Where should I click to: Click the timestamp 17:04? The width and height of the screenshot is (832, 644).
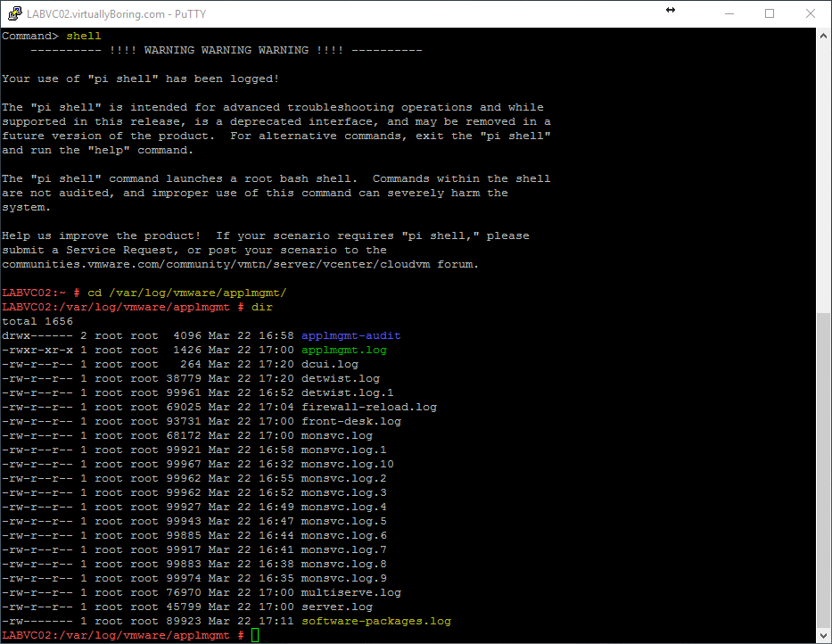tap(276, 408)
